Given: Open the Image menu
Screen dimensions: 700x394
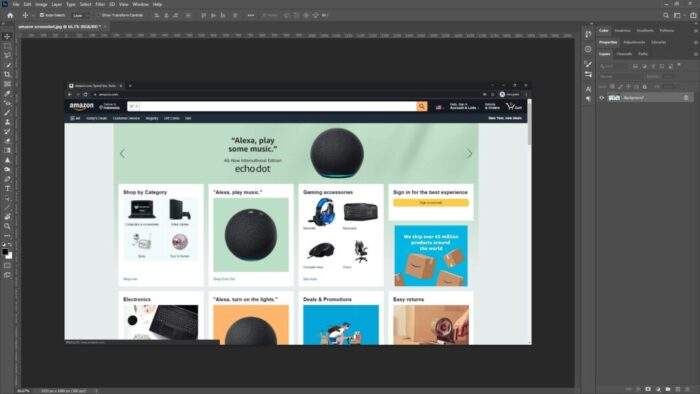Looking at the screenshot, I should coord(41,4).
